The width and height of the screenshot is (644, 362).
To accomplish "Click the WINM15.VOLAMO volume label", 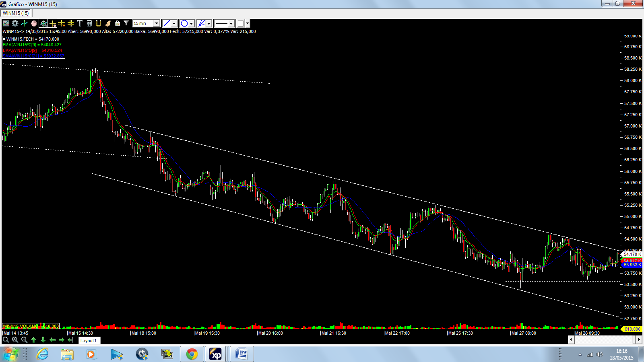I will pos(31,326).
